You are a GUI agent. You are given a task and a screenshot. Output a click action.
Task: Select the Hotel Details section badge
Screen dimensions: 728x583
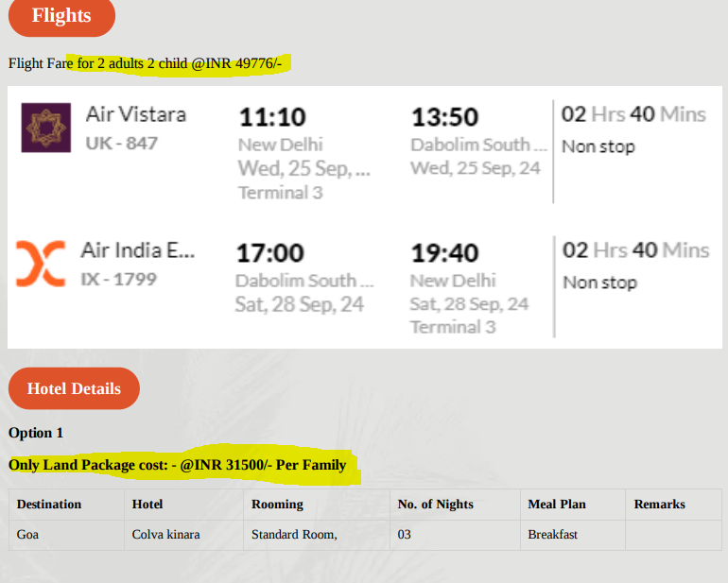tap(74, 388)
